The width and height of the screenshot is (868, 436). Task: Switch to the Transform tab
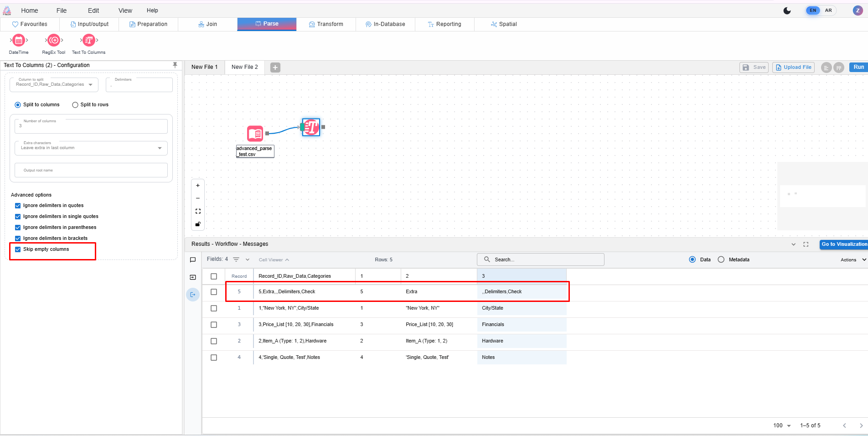point(326,24)
